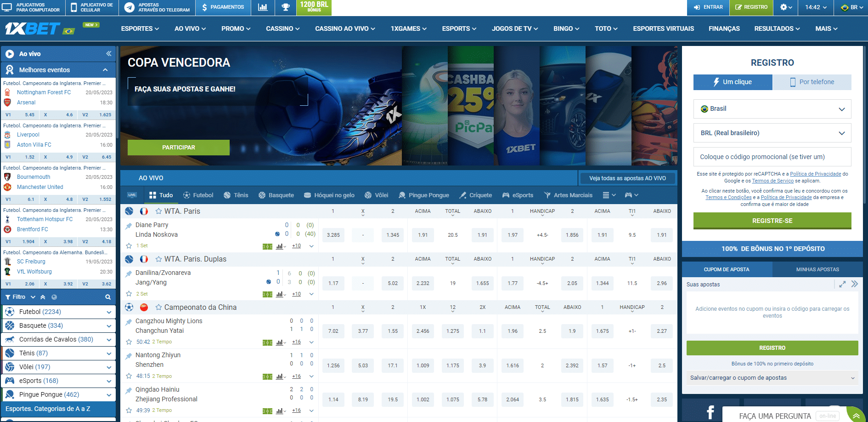
Task: Expand more markets for Diane Parry match chevron
Action: coord(311,246)
